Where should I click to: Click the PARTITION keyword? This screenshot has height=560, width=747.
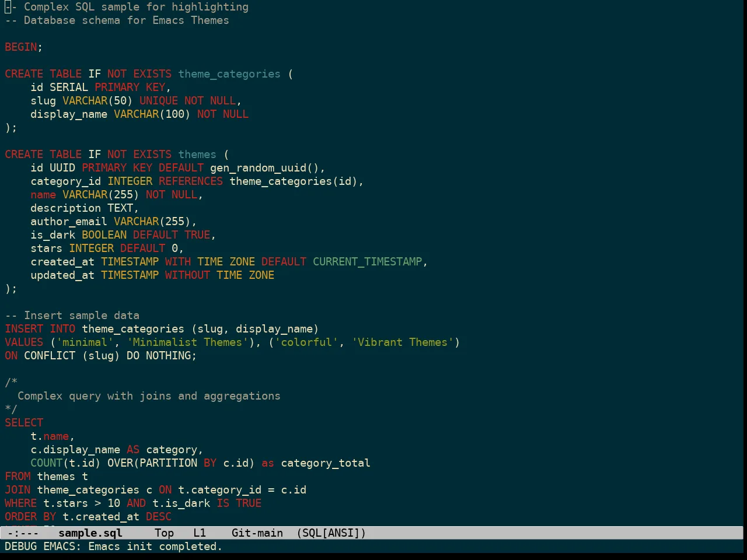point(168,463)
